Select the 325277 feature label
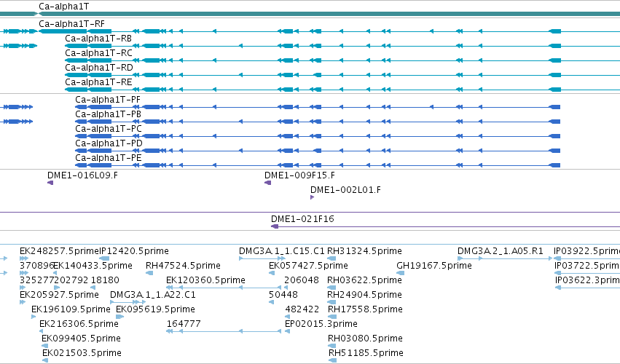 36,280
